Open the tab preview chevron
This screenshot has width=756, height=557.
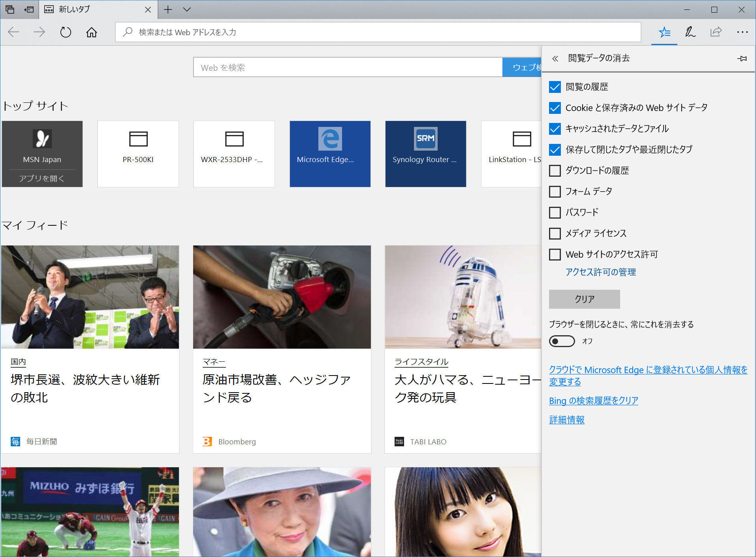(187, 9)
